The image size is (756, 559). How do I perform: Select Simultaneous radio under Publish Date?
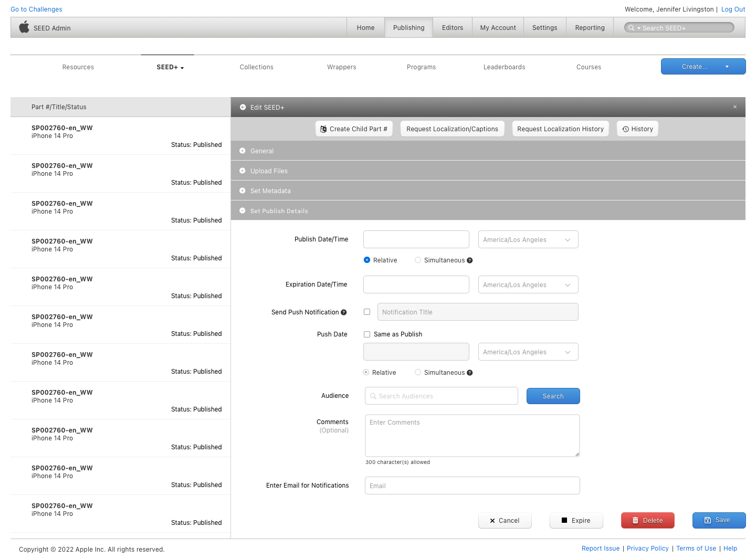click(x=418, y=260)
